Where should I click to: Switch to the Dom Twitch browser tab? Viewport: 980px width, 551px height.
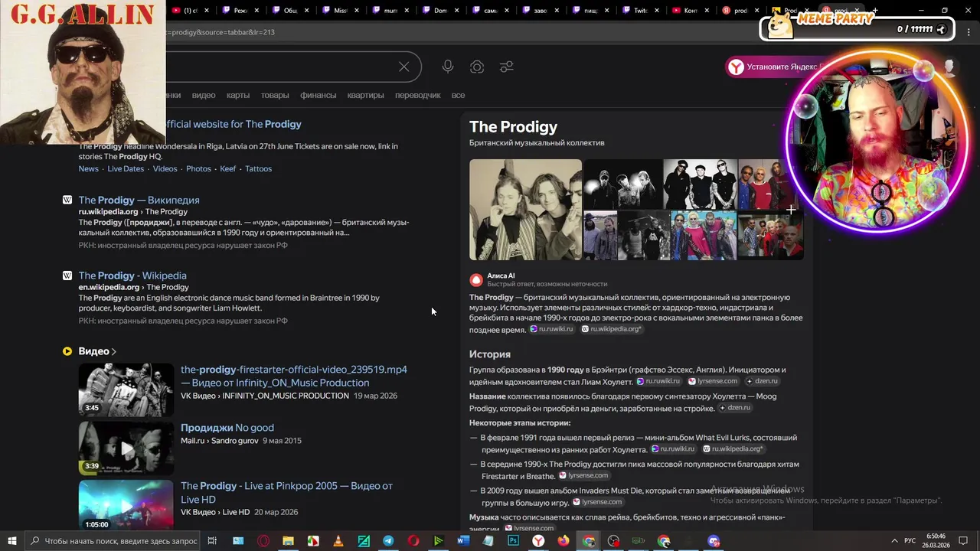click(440, 11)
